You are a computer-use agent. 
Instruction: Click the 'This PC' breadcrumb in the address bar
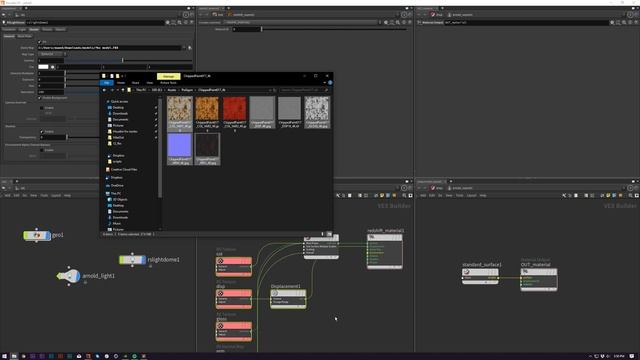click(141, 90)
